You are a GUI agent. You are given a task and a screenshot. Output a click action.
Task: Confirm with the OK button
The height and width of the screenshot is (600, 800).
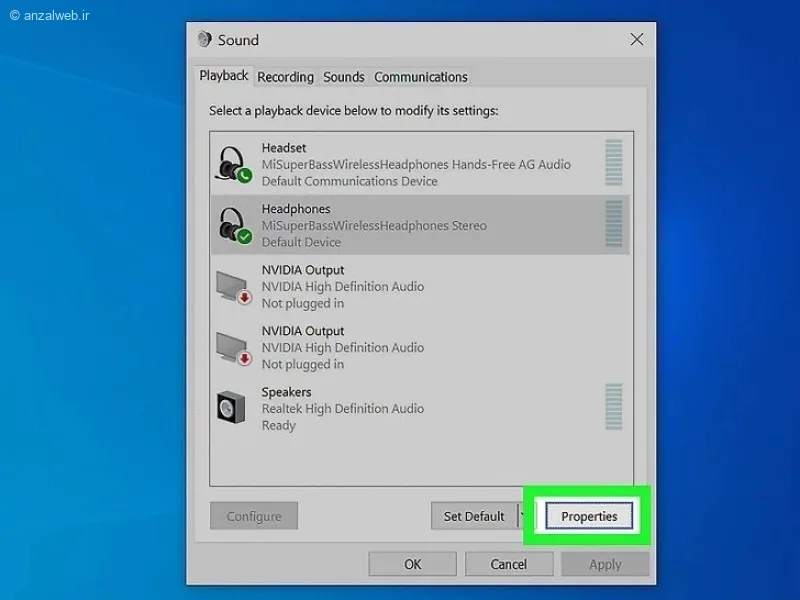tap(413, 564)
